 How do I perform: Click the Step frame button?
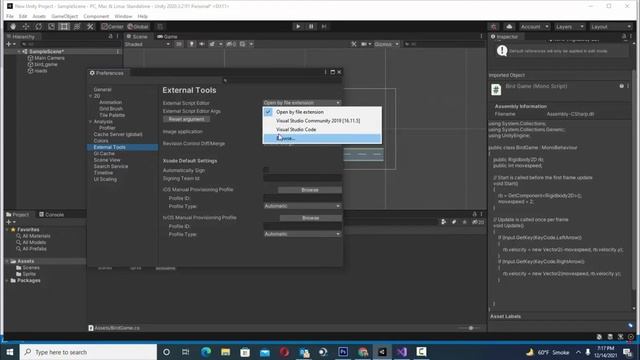[x=324, y=27]
